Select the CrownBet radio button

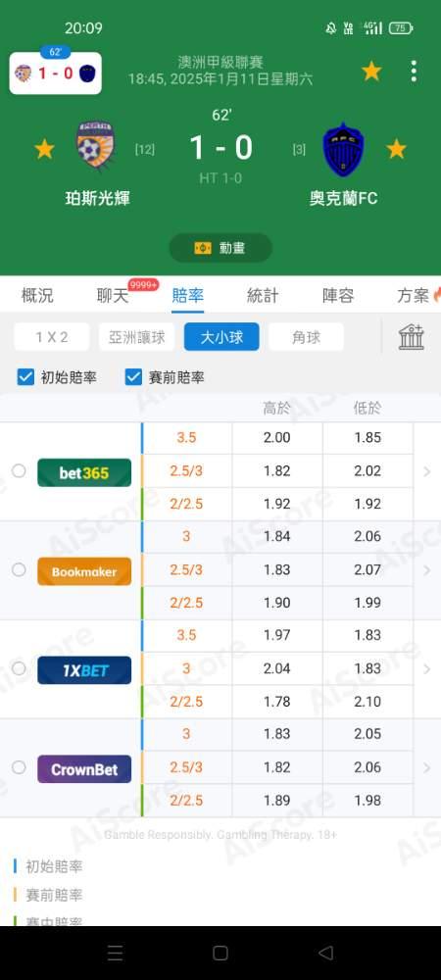[x=19, y=767]
